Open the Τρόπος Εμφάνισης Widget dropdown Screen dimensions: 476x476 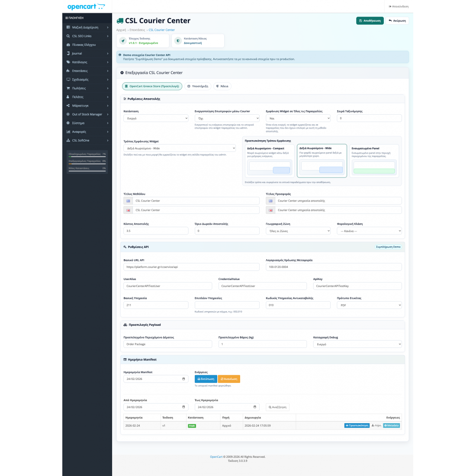180,148
